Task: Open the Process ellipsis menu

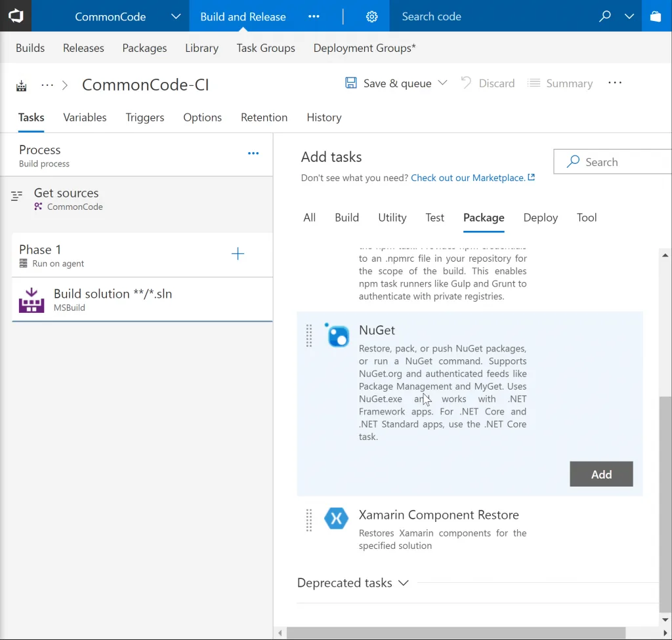Action: point(253,153)
